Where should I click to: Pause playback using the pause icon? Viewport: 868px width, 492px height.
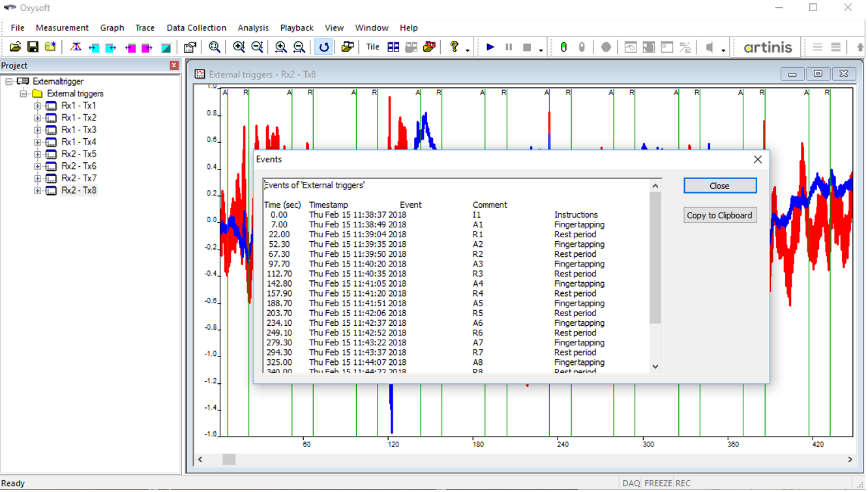coord(509,46)
